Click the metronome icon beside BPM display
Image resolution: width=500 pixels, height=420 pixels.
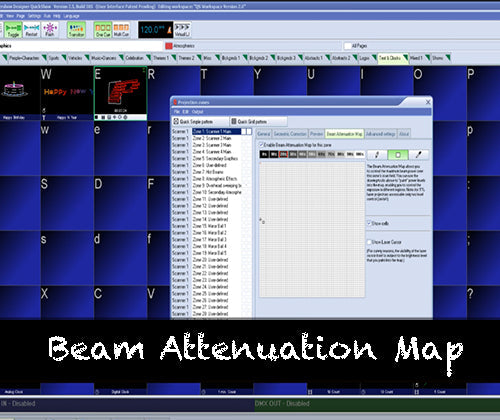click(169, 30)
